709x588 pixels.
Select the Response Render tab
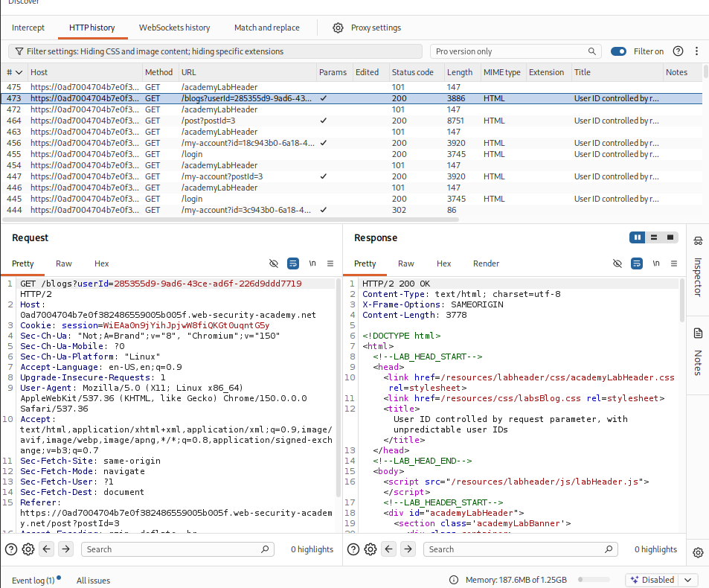click(486, 263)
